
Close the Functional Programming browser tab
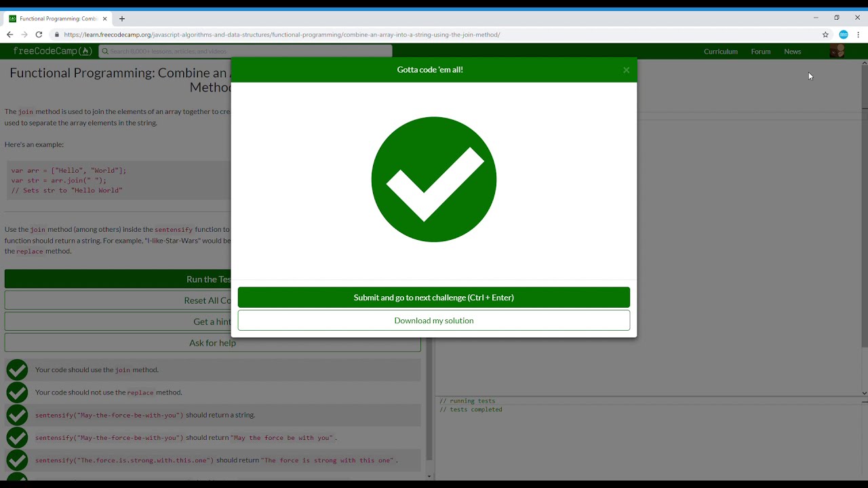tap(105, 19)
